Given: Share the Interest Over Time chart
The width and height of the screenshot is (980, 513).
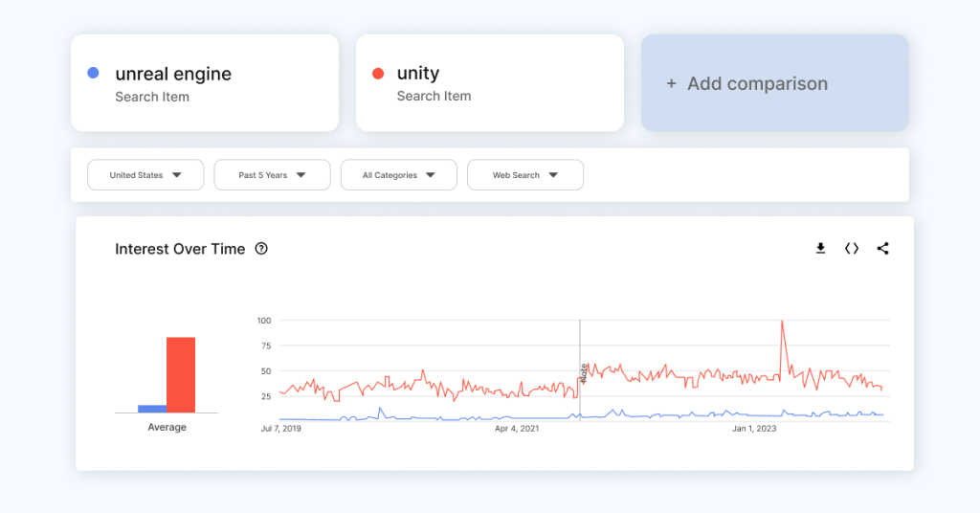Looking at the screenshot, I should point(882,249).
